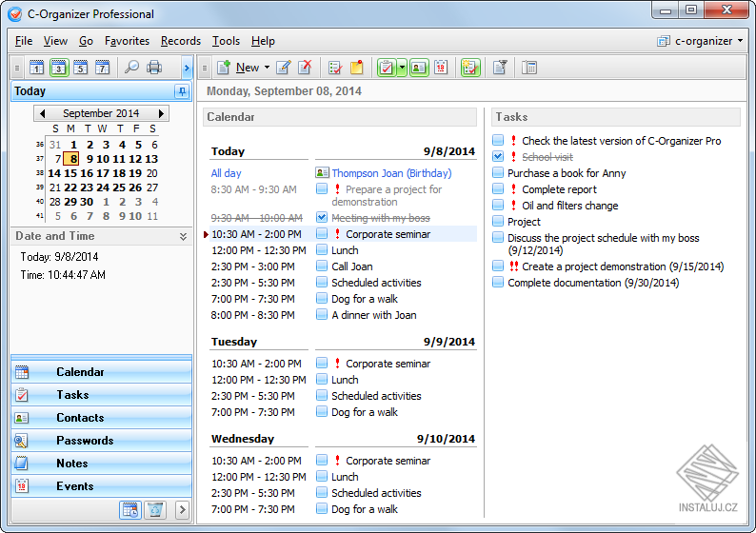
Task: Click the recycle bin icon at sidebar bottom
Action: coord(155,509)
